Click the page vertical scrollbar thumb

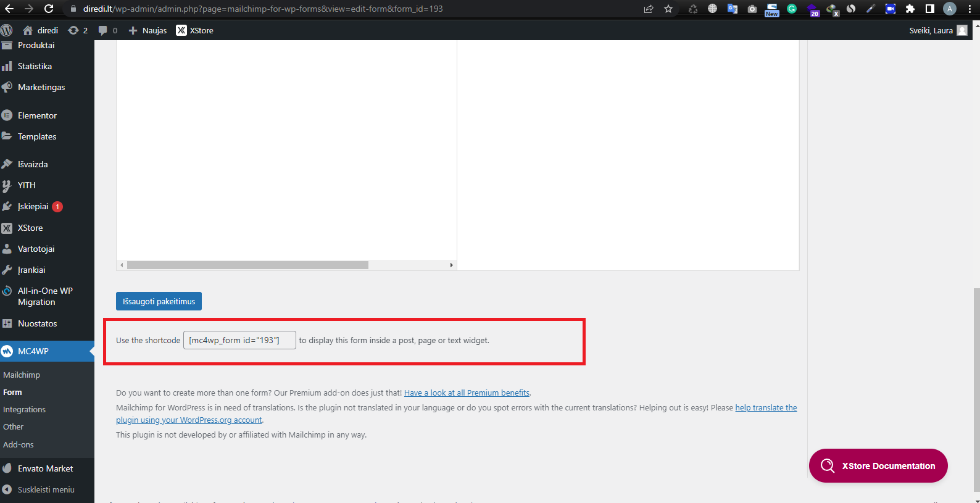tap(976, 389)
